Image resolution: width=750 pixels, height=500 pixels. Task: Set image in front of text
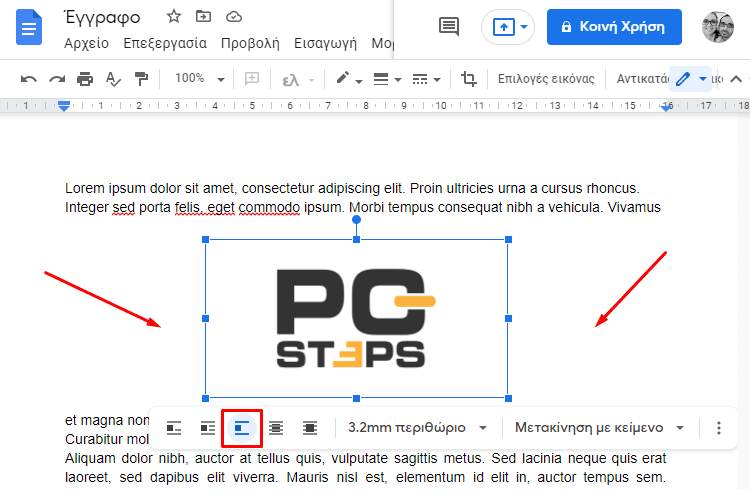click(310, 428)
